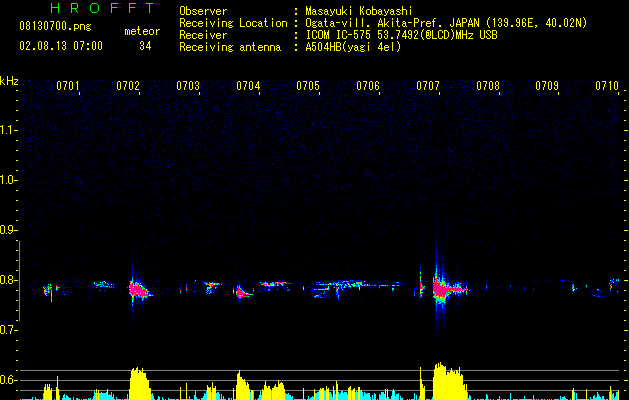Click the 0702 time marker

point(128,86)
